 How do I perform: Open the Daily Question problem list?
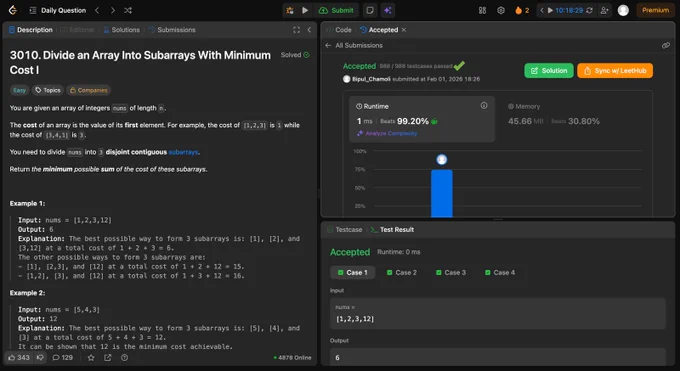(57, 10)
